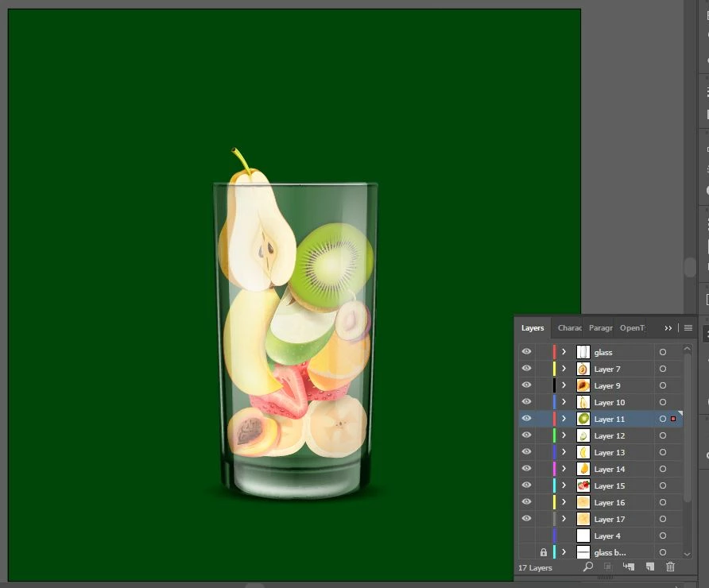Expand Layer 13 contents

click(564, 452)
